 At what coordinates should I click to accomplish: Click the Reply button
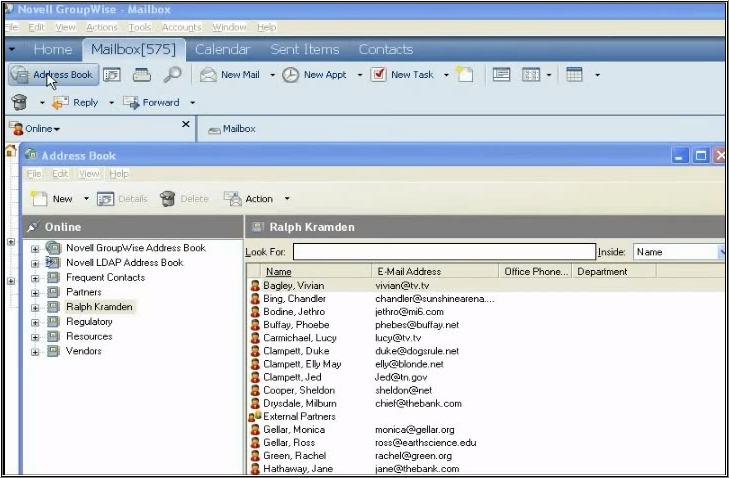[x=75, y=103]
